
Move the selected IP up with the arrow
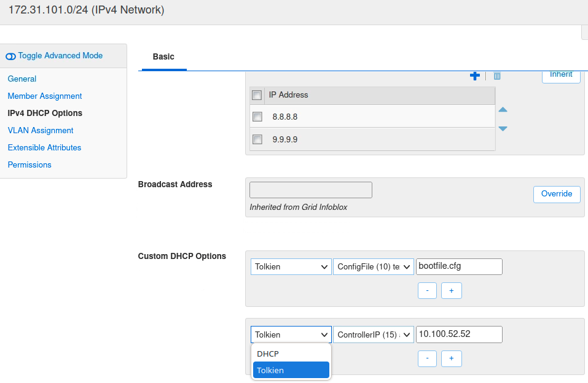pos(503,109)
